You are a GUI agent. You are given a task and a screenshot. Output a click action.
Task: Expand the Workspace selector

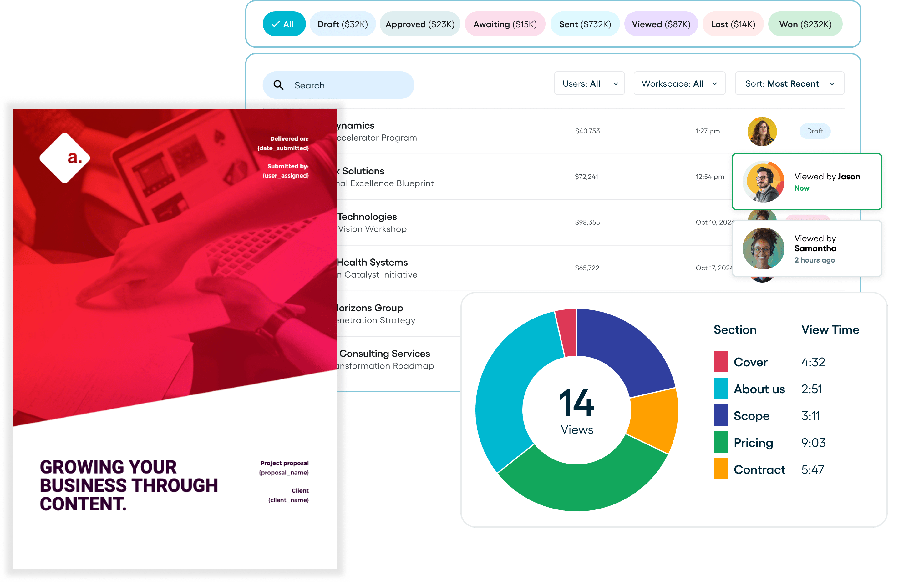pyautogui.click(x=679, y=83)
